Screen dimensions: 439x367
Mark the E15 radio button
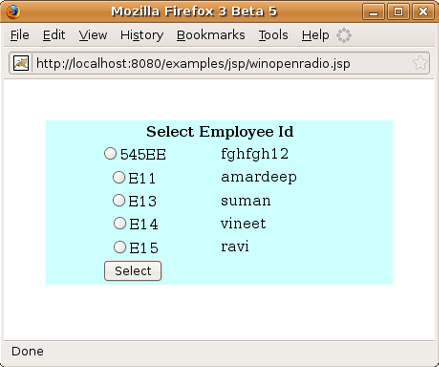pos(120,247)
